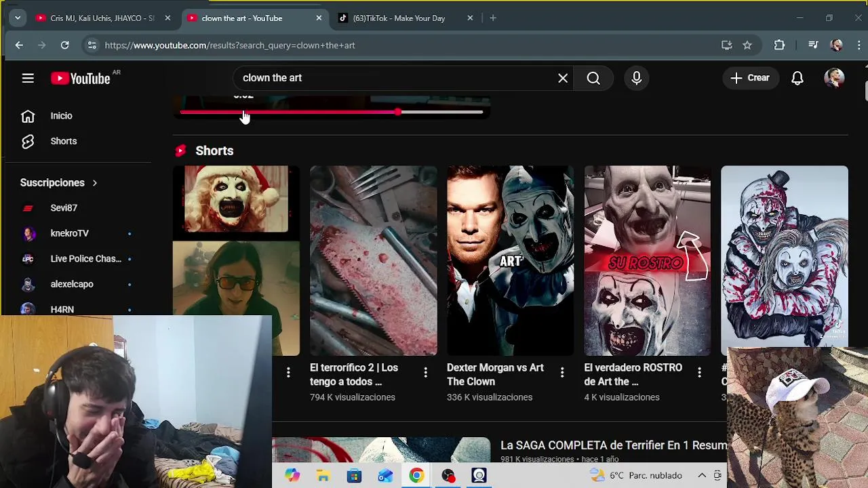Close the Cris MJ, Kali Uchis tab
This screenshot has width=868, height=488.
167,18
